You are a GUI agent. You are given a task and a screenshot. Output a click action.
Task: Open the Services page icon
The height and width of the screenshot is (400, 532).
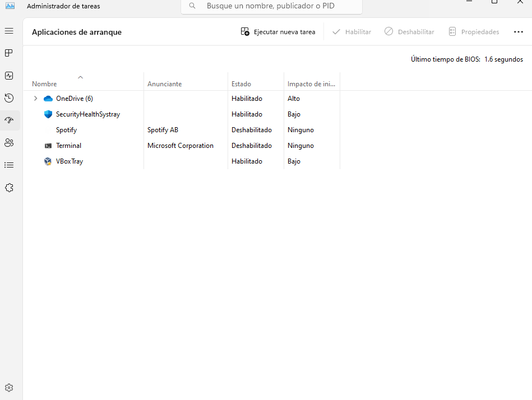[x=9, y=188]
